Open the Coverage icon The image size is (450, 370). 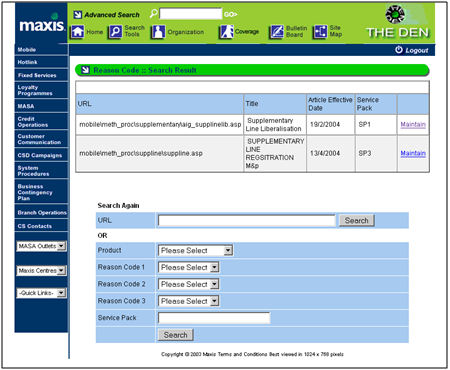click(x=226, y=32)
